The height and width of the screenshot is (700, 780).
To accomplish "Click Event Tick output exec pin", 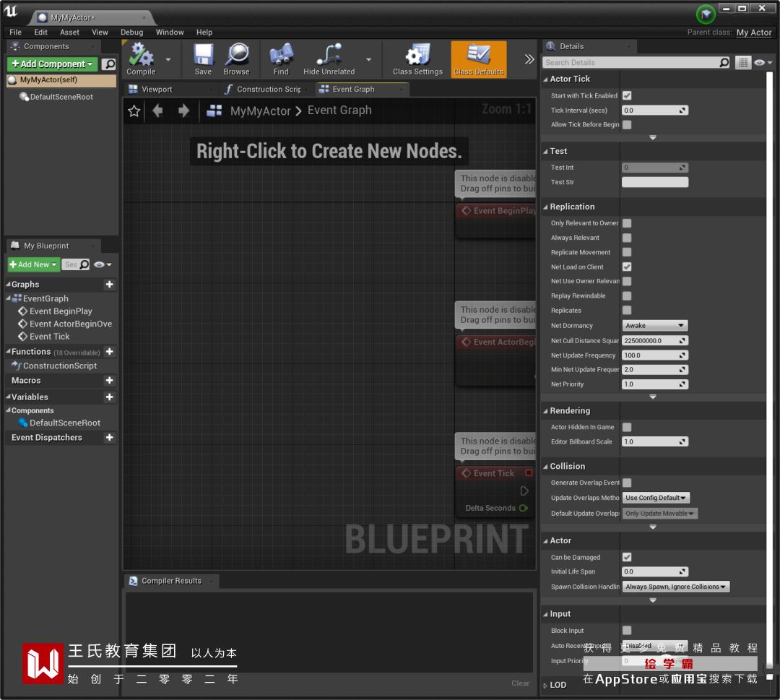I will [x=524, y=491].
